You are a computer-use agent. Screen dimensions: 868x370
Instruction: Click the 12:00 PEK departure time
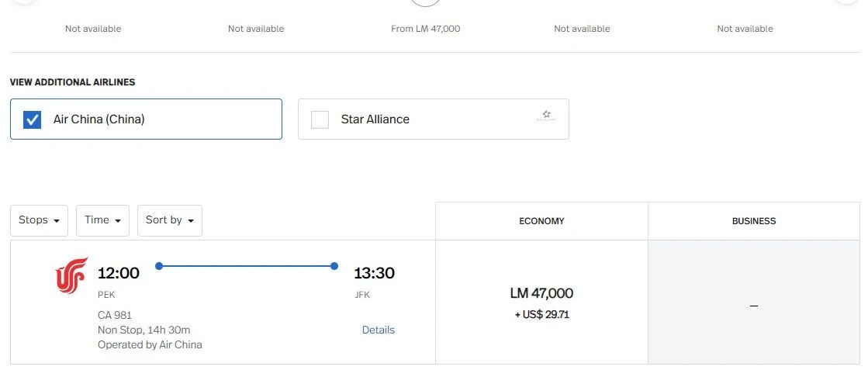118,273
